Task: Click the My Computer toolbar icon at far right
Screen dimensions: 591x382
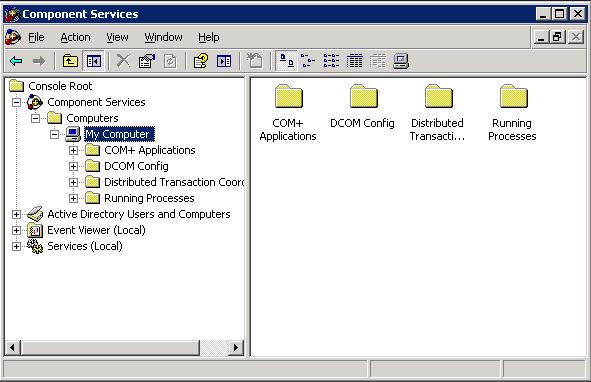Action: (401, 61)
